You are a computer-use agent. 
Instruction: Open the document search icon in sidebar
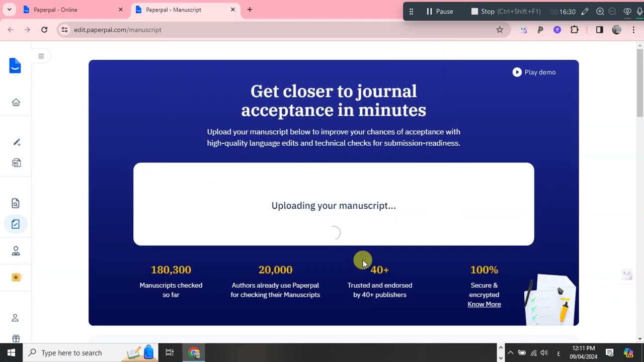[16, 204]
